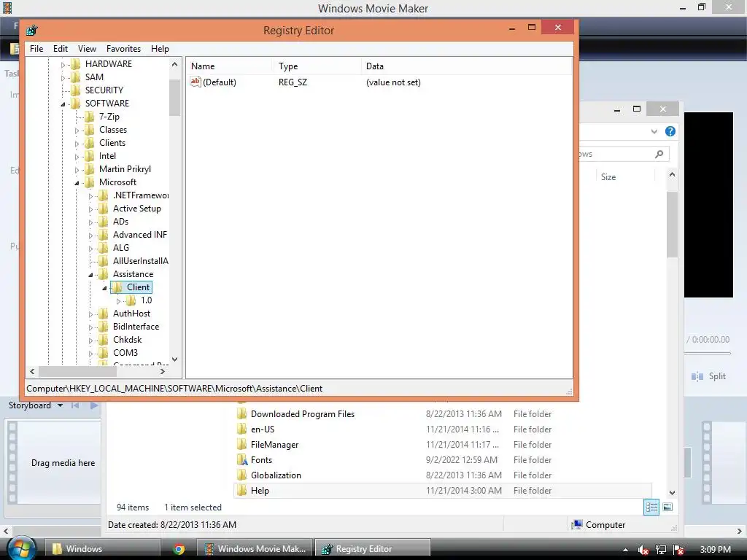Click the (Default) string value icon
This screenshot has height=560, width=747.
click(196, 82)
